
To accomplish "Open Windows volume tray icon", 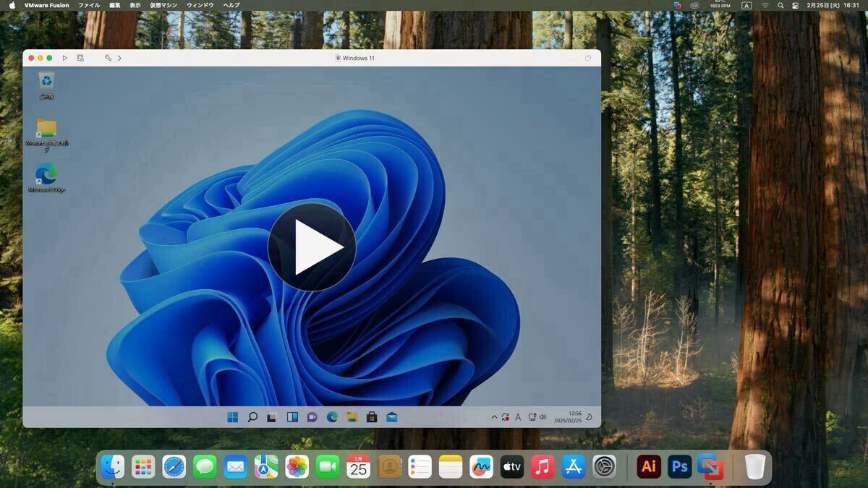I will pyautogui.click(x=542, y=417).
